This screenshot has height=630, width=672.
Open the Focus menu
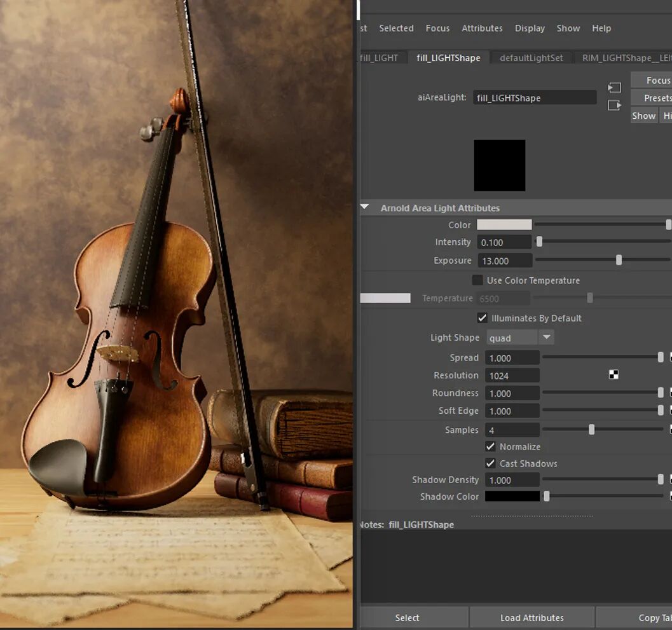(437, 28)
